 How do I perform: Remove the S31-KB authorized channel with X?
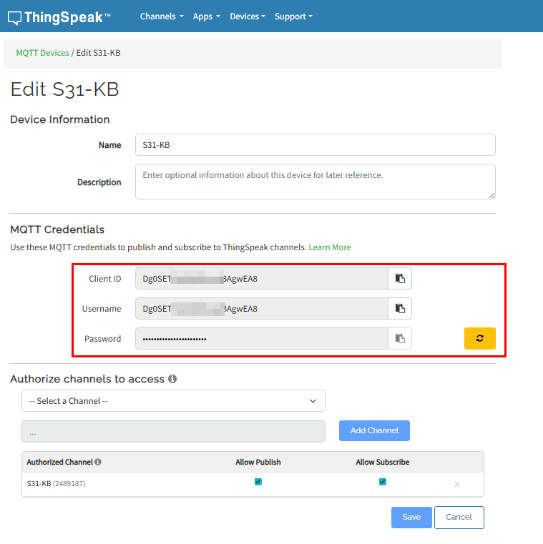457,484
